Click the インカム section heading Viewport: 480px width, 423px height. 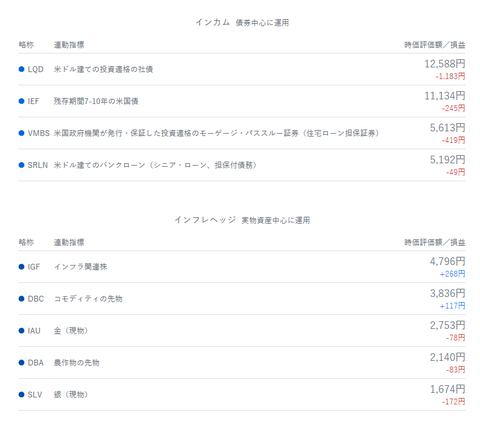[213, 22]
